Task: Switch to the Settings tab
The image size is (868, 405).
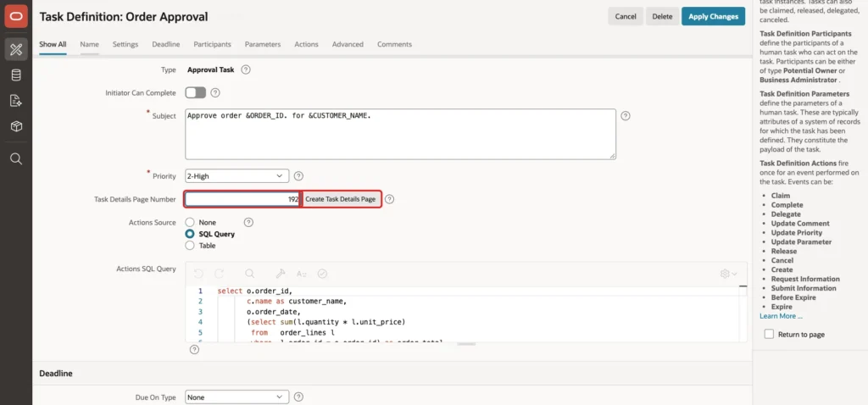Action: [x=125, y=44]
